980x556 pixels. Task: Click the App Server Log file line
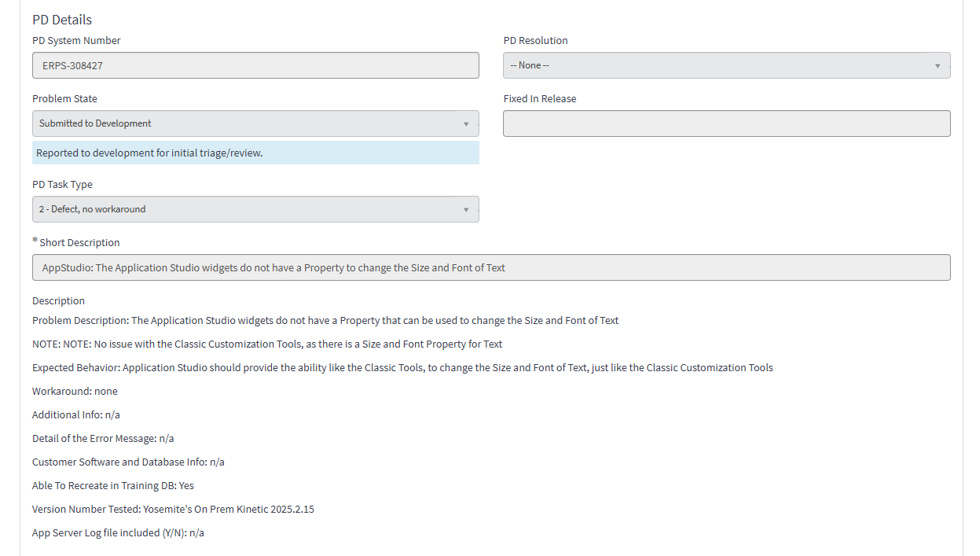pyautogui.click(x=118, y=532)
